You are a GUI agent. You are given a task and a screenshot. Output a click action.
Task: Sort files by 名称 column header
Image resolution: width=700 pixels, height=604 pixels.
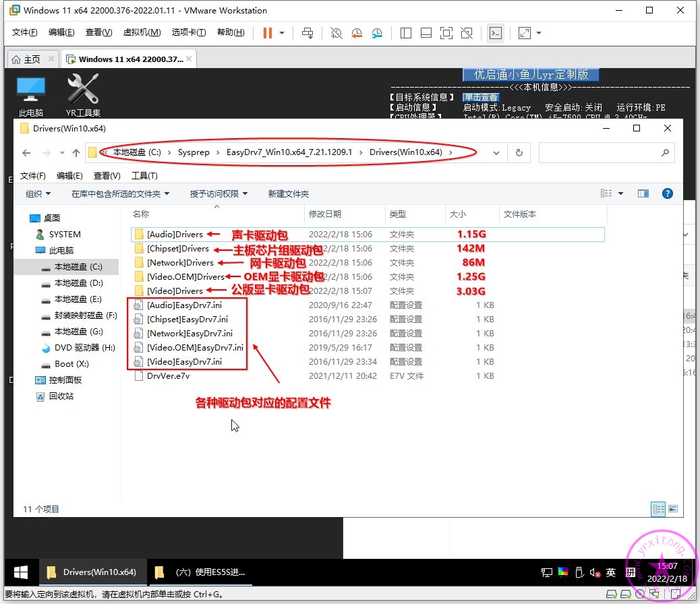(217, 214)
